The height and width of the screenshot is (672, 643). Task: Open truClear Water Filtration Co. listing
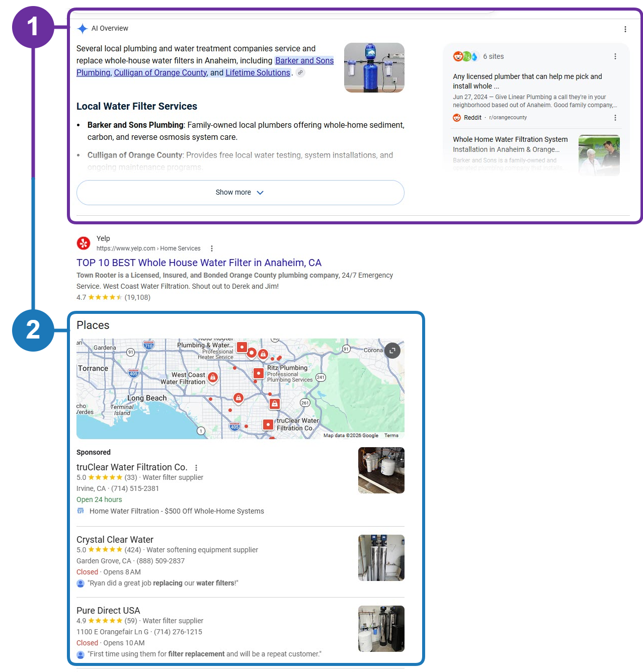132,467
